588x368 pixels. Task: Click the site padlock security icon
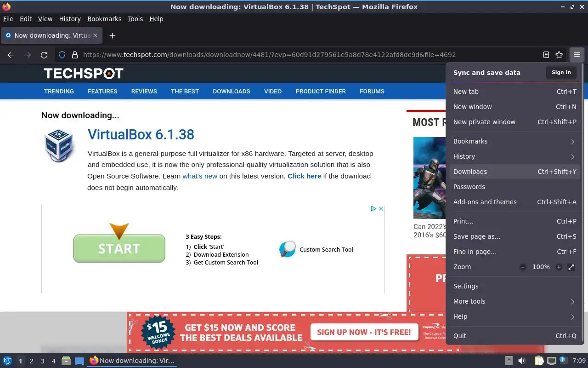pos(75,55)
